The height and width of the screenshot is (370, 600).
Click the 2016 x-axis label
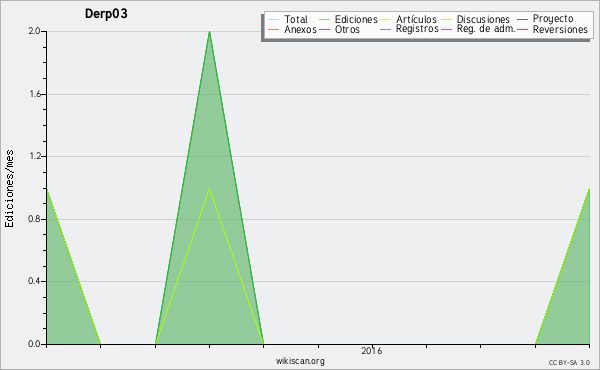(x=372, y=350)
